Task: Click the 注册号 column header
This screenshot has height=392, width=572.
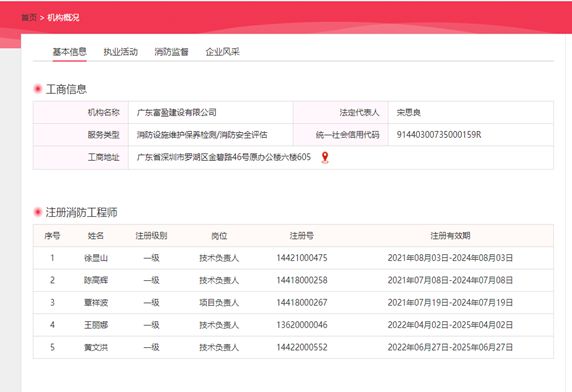Action: point(302,236)
